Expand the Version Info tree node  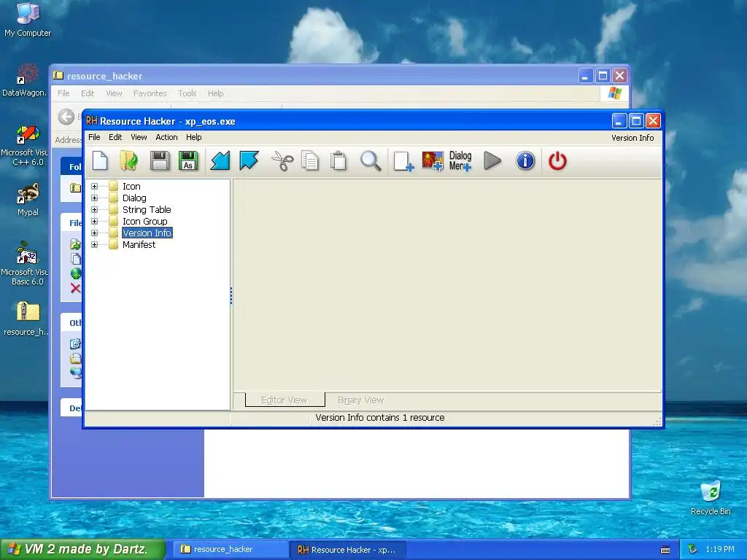[94, 233]
